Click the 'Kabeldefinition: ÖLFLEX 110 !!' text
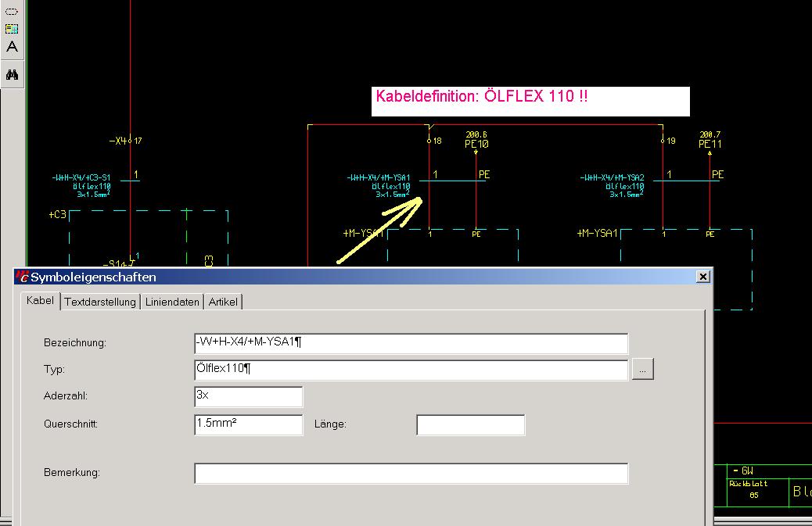This screenshot has width=812, height=526. tap(482, 96)
